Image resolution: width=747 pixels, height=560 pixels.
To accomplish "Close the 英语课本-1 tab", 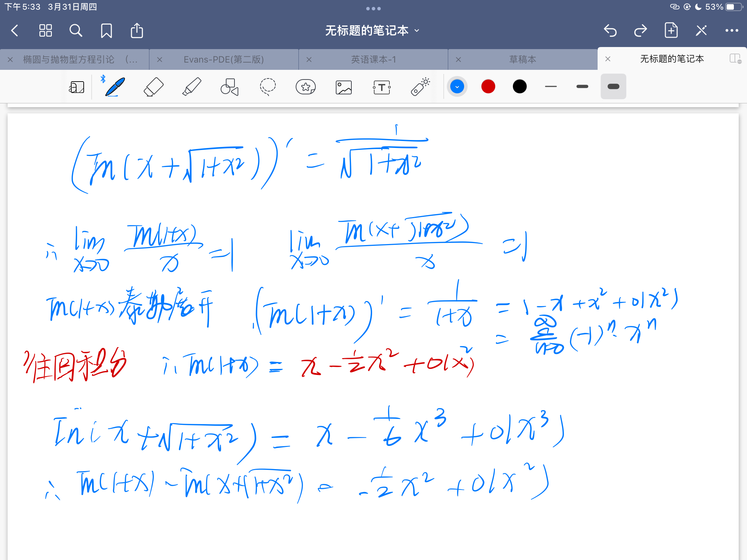I will [x=309, y=59].
